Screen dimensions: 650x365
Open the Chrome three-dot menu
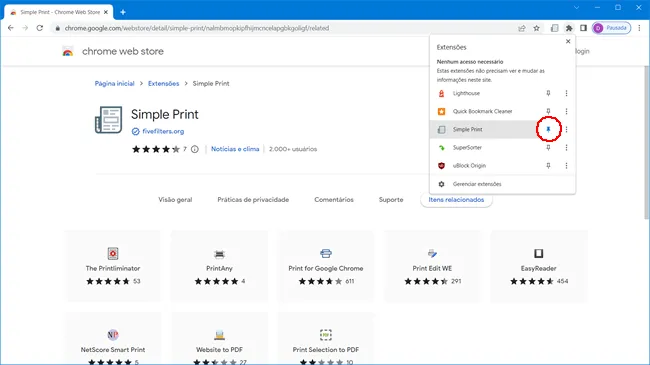[639, 28]
